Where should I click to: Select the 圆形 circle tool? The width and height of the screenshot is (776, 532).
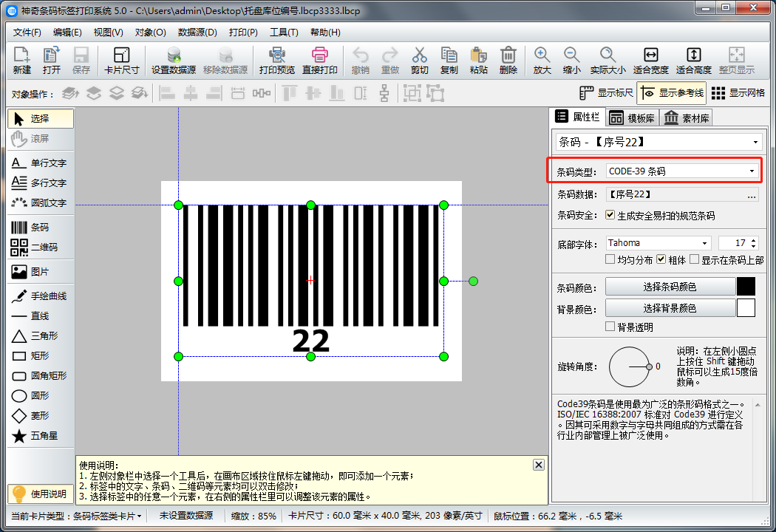41,395
